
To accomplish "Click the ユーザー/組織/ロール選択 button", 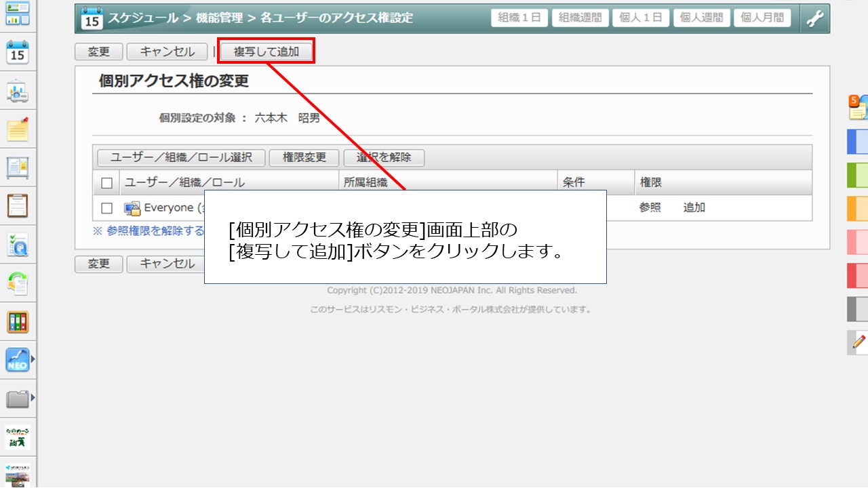I will point(181,157).
